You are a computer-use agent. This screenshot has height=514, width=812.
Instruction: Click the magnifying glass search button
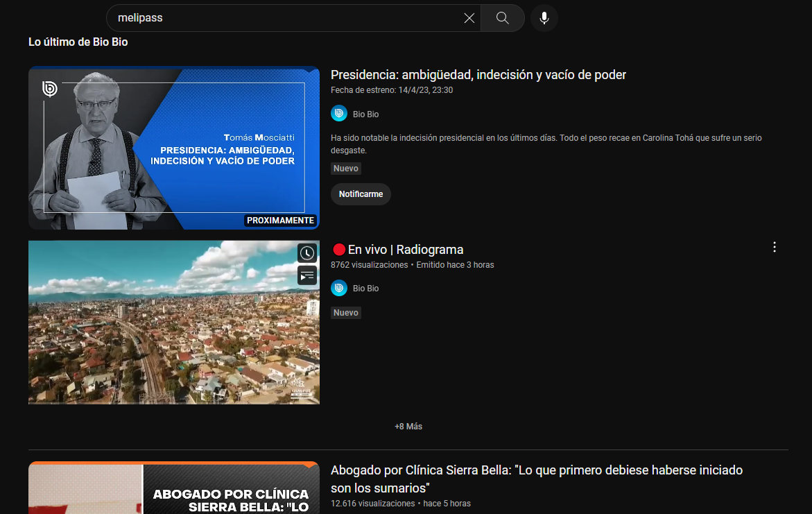(x=502, y=18)
